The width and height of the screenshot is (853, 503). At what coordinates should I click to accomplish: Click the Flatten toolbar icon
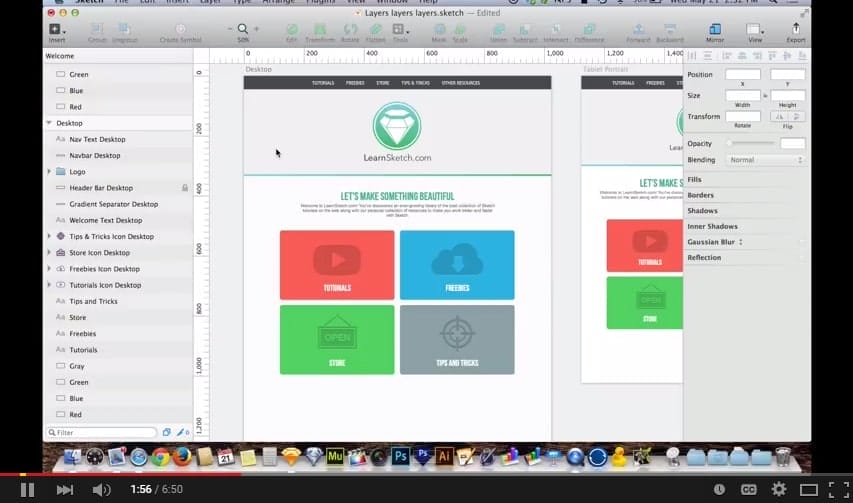tap(375, 29)
